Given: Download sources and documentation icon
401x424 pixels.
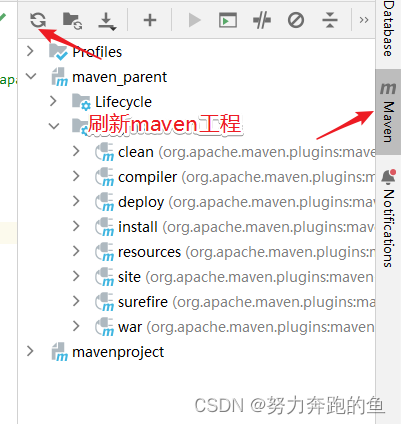Looking at the screenshot, I should pos(107,21).
